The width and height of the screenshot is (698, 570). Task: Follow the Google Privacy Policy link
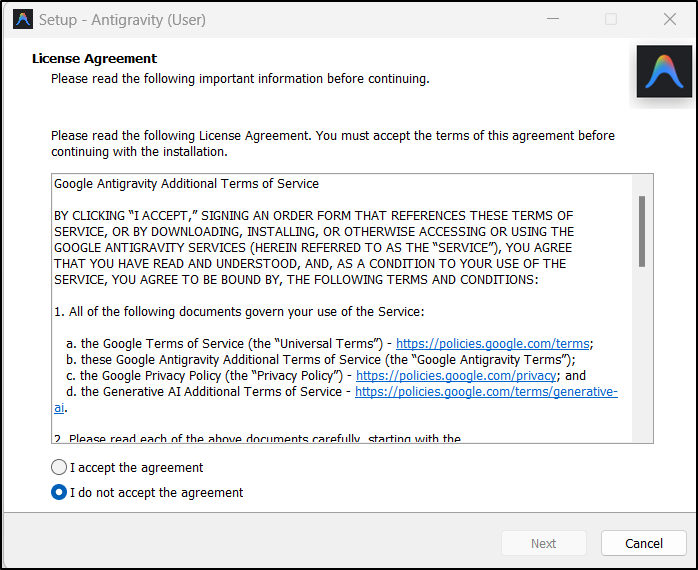click(457, 375)
